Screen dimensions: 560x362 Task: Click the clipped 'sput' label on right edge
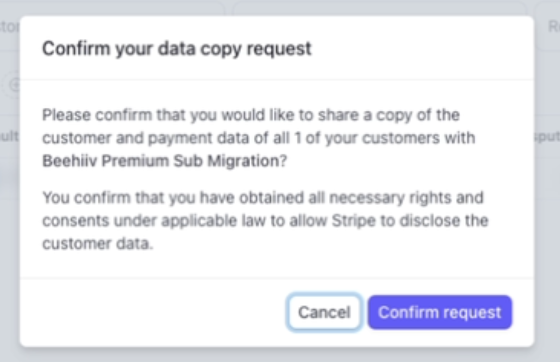coord(548,136)
